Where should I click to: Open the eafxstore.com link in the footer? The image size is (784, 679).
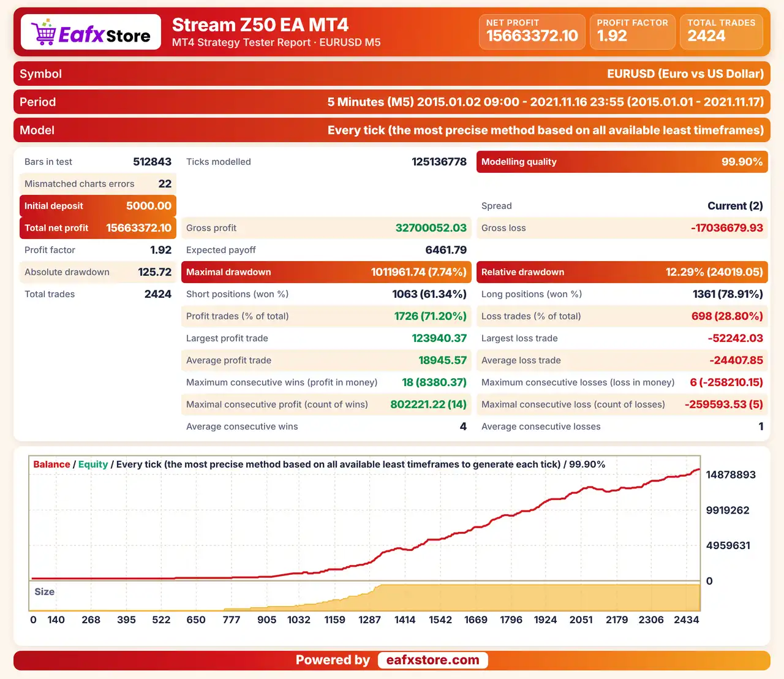coord(433,660)
